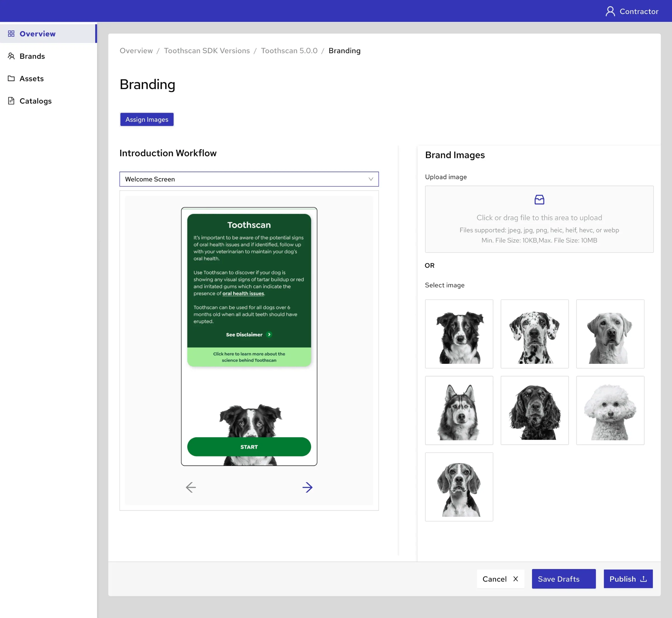Click the Branding breadcrumb text
The height and width of the screenshot is (618, 672).
[344, 50]
